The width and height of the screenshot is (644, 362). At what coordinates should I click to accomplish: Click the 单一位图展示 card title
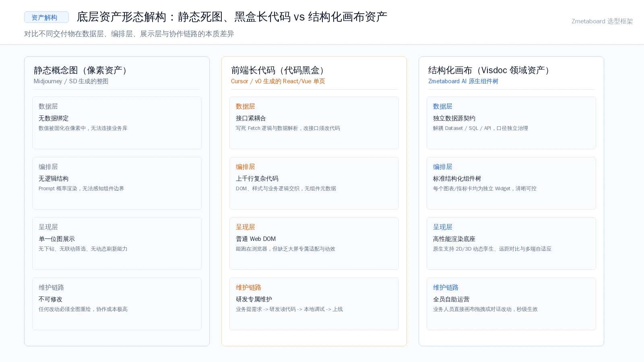(x=57, y=239)
